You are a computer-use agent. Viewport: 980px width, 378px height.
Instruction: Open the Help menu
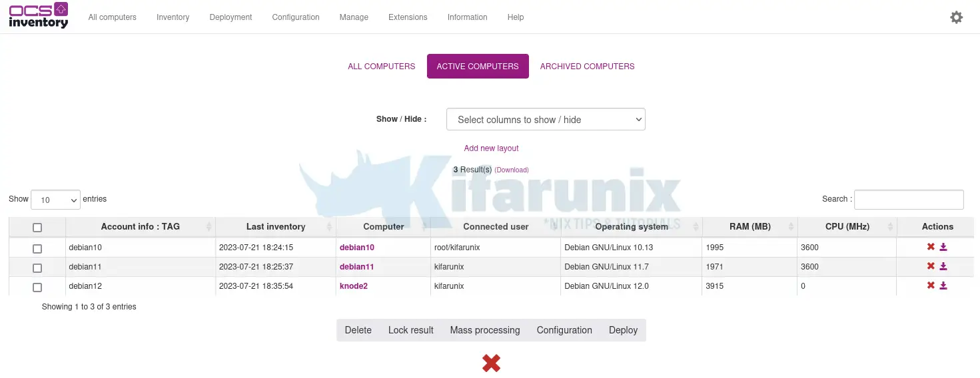point(516,17)
